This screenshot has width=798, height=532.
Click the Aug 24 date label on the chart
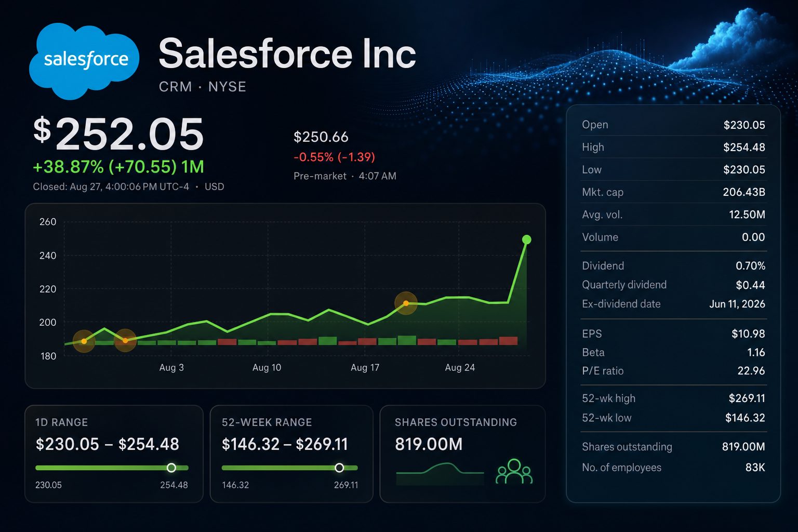[460, 368]
